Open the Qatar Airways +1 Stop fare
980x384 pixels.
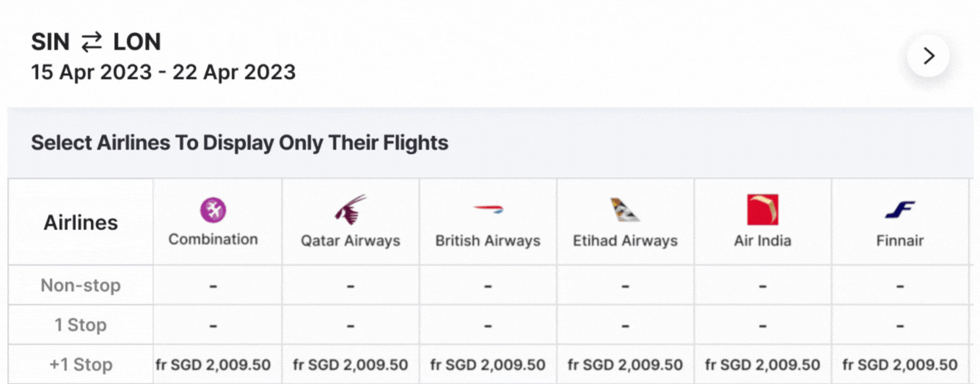[351, 364]
